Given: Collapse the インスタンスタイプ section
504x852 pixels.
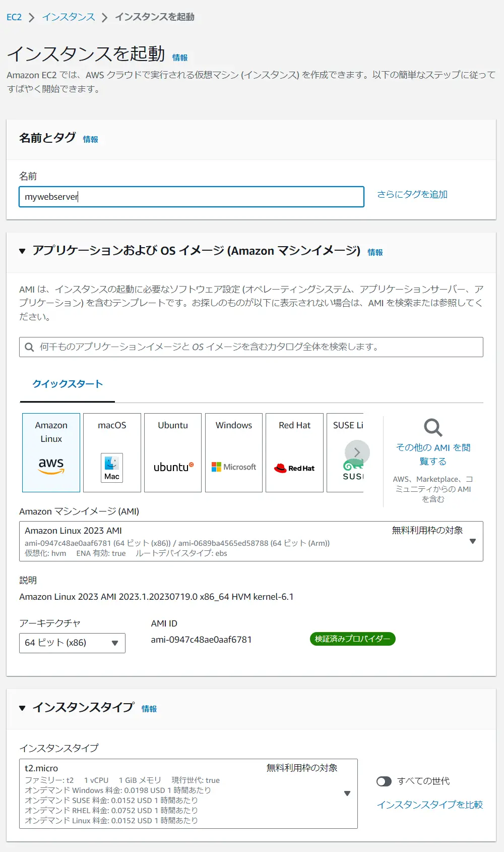Looking at the screenshot, I should click(x=22, y=708).
